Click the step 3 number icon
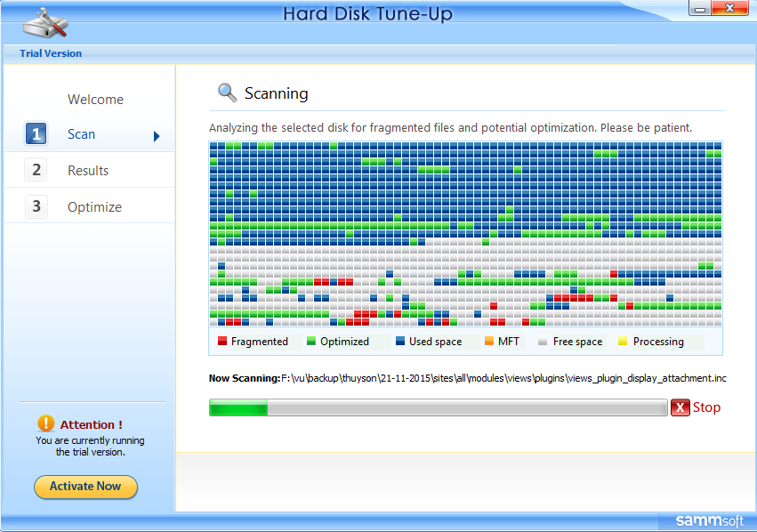This screenshot has width=757, height=532. [x=36, y=206]
